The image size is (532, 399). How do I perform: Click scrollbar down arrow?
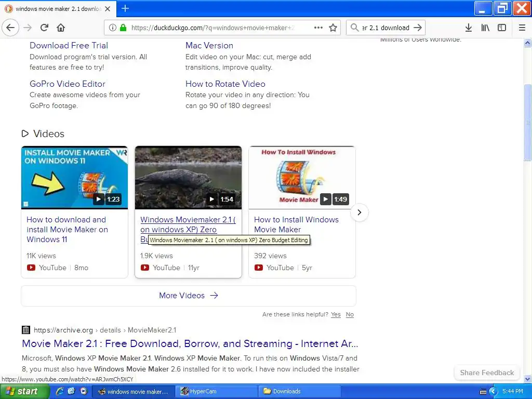tap(527, 379)
